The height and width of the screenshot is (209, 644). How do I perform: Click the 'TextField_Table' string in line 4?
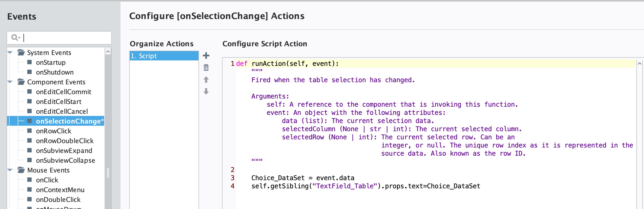tap(345, 186)
